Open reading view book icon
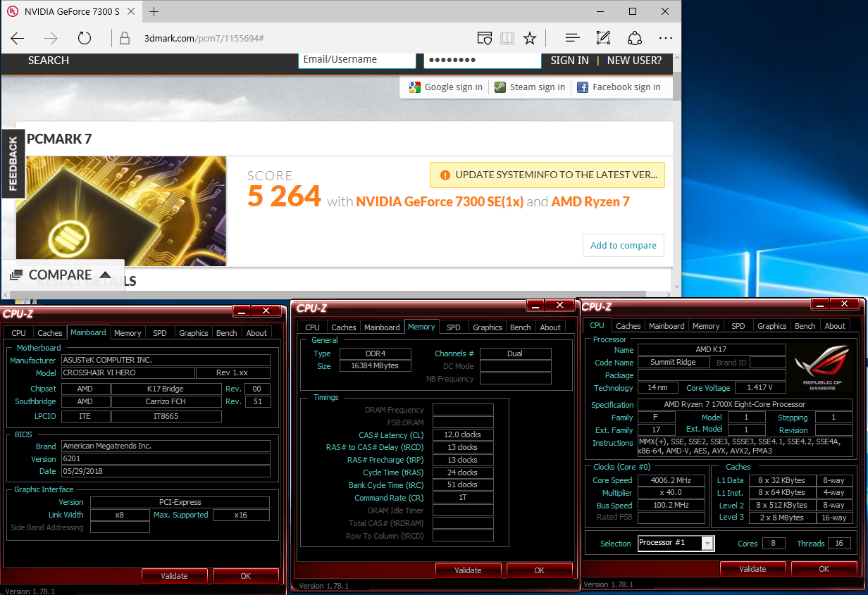The image size is (868, 595). (507, 38)
